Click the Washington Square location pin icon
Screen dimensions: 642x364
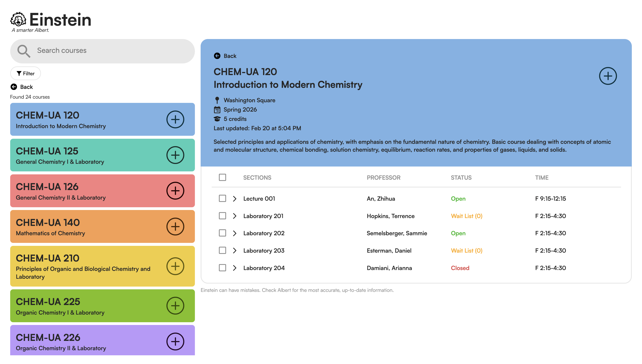(217, 100)
